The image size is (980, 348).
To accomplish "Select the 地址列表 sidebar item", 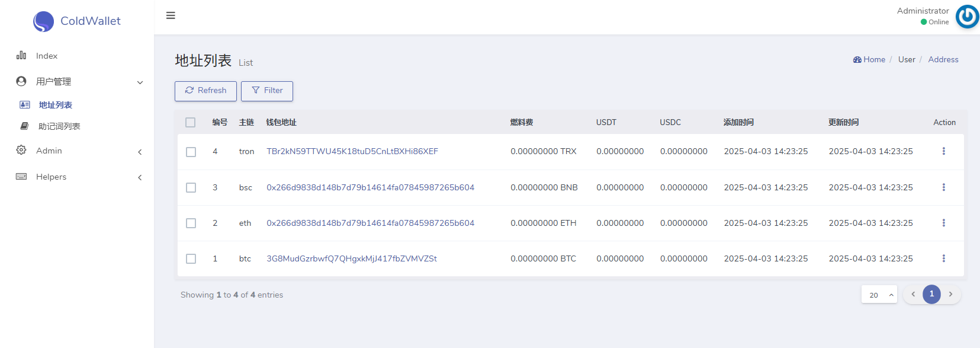I will pos(55,105).
